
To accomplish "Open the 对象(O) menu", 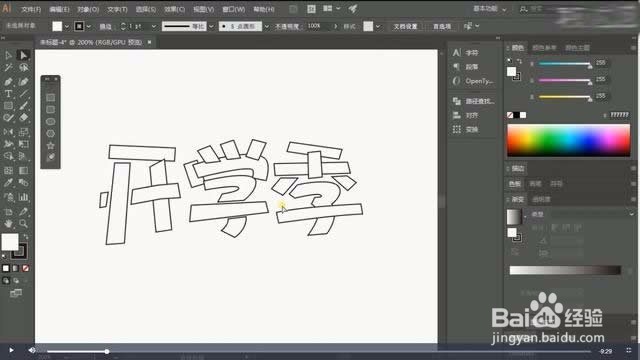I will (88, 9).
